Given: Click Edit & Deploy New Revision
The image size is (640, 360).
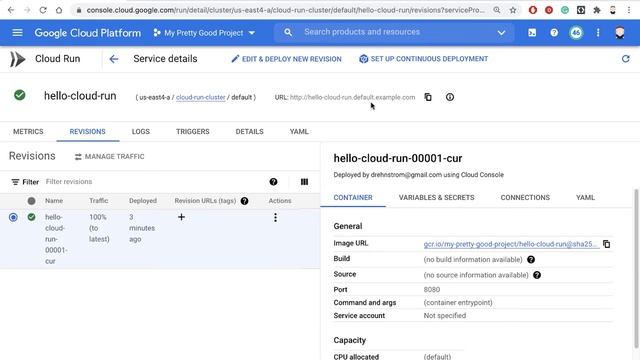Looking at the screenshot, I should (x=287, y=59).
